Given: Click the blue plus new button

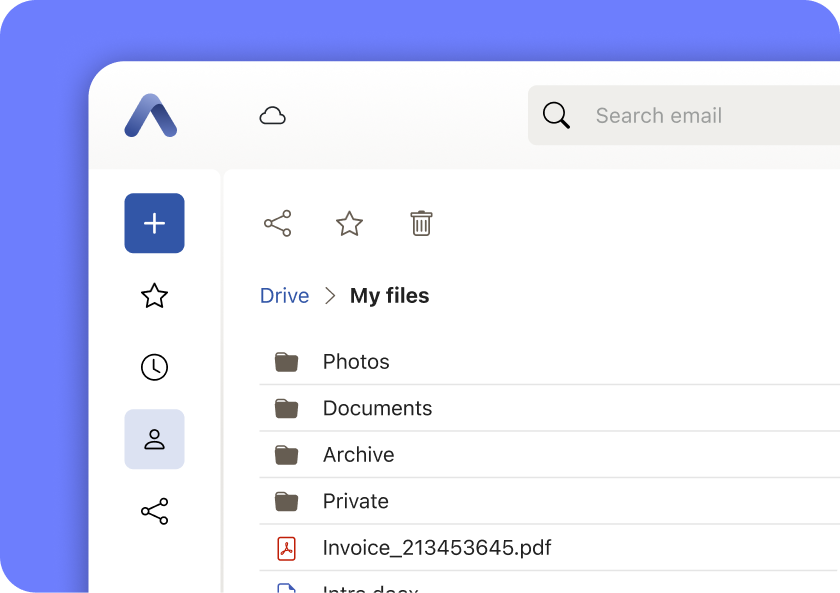Looking at the screenshot, I should click(154, 223).
